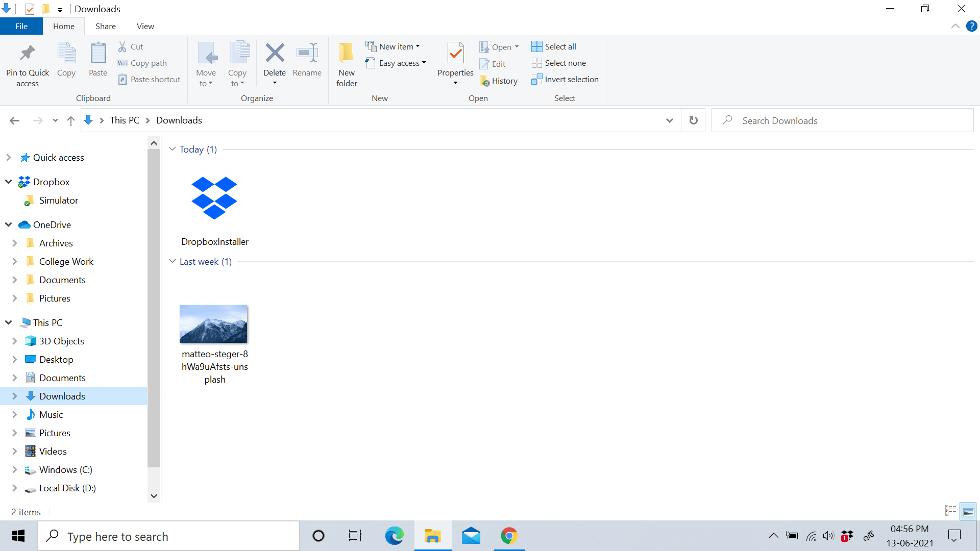Switch to large icons view layout

968,511
